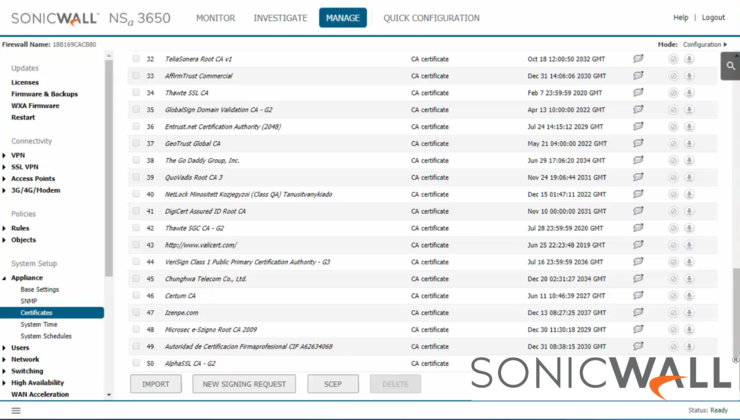The height and width of the screenshot is (420, 740).
Task: Expand the High Availability section
Action: pyautogui.click(x=5, y=383)
